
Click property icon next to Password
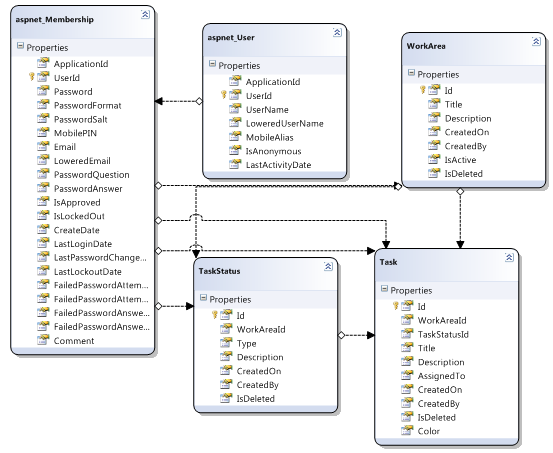point(43,91)
